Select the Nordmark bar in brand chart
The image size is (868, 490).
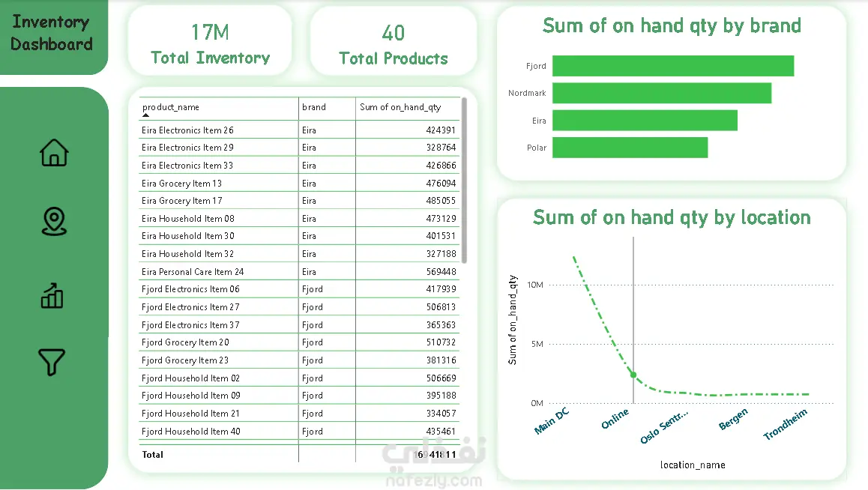(x=662, y=93)
